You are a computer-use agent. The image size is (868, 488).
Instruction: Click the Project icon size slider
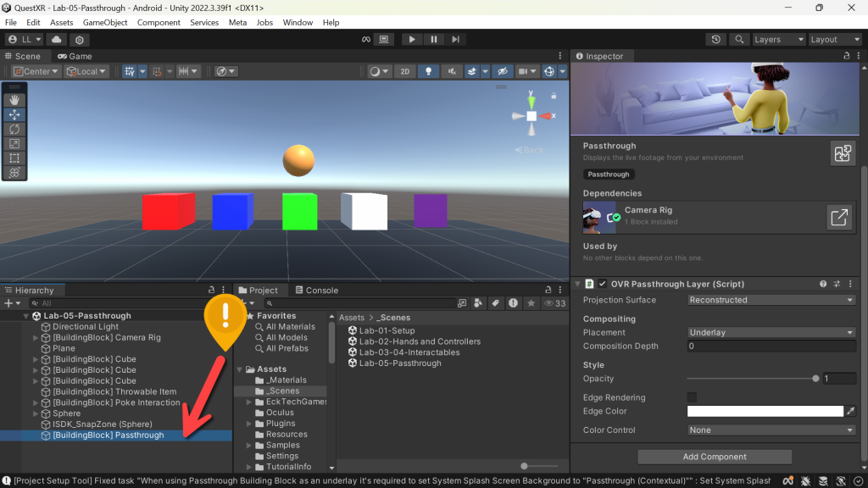524,466
